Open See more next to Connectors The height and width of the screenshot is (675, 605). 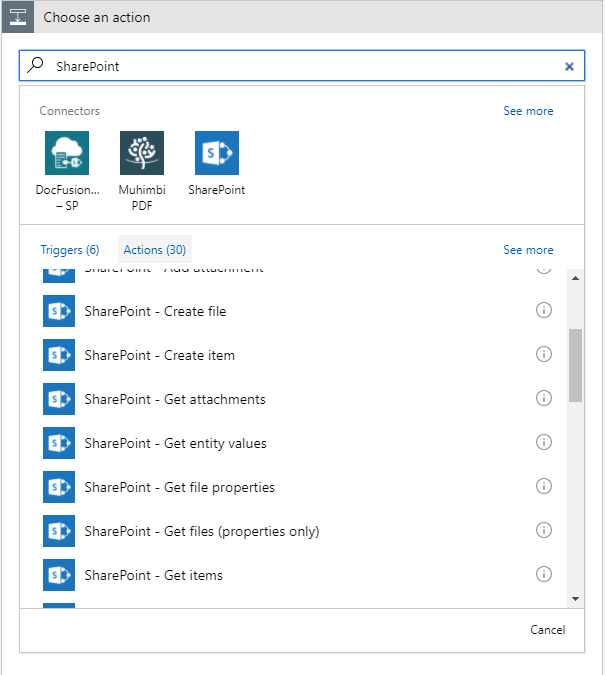[x=528, y=111]
